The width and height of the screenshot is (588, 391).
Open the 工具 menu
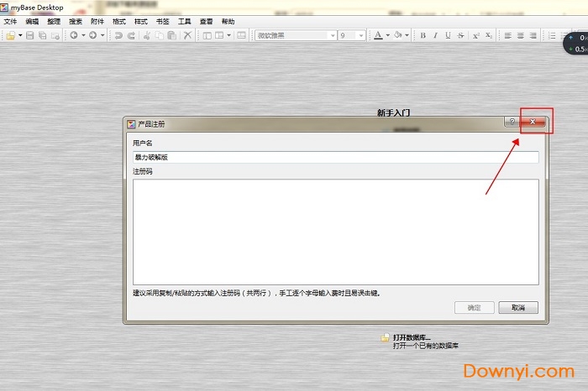(x=185, y=21)
